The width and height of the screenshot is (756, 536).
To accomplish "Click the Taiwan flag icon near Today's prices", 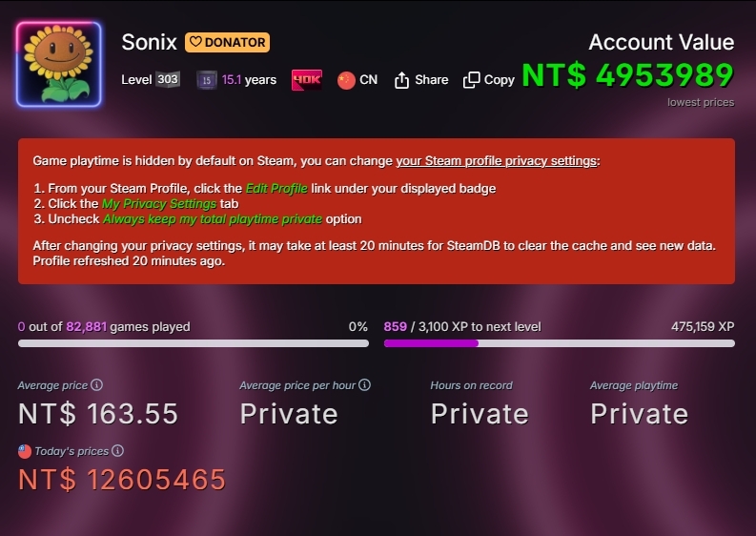I will pos(25,451).
